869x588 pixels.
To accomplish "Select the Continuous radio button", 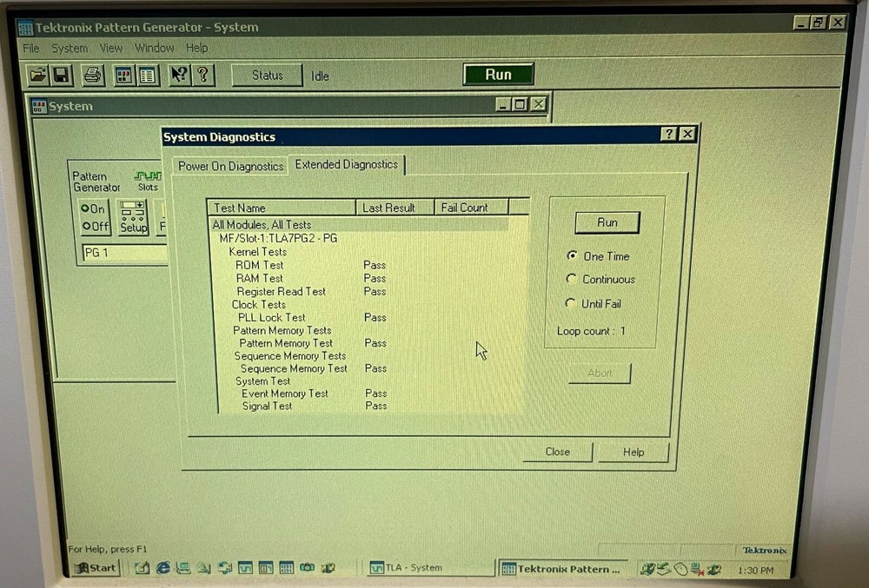I will (x=571, y=279).
